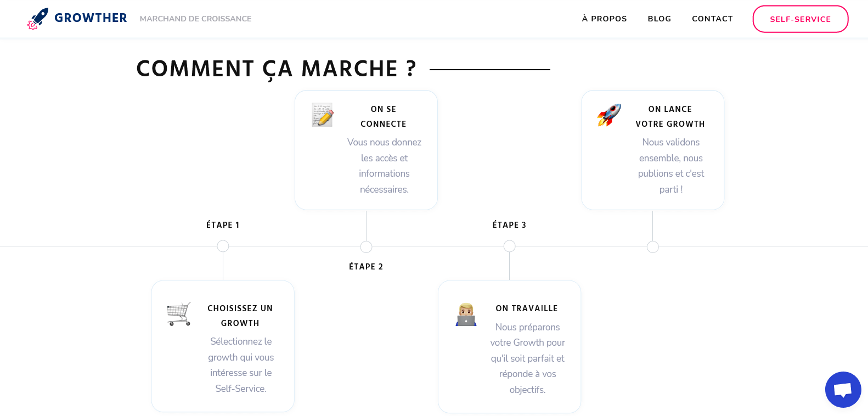Image resolution: width=868 pixels, height=416 pixels.
Task: Click the man at laptop icon
Action: tap(466, 314)
